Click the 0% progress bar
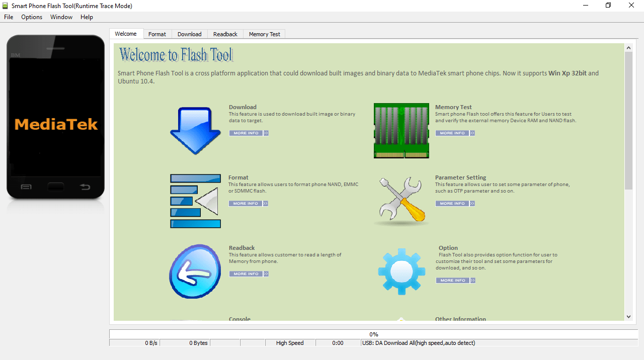 click(x=373, y=334)
